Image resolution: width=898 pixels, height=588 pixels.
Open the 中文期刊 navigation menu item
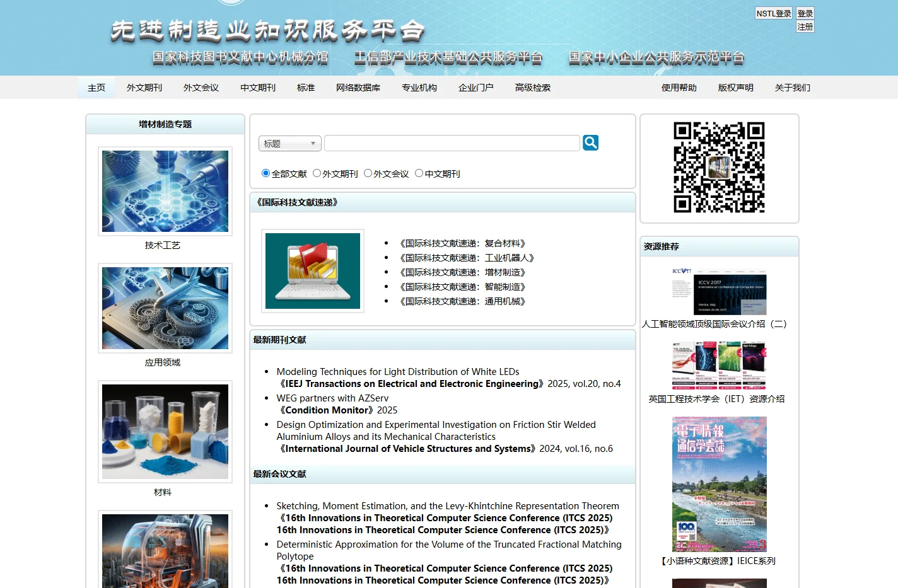point(258,88)
